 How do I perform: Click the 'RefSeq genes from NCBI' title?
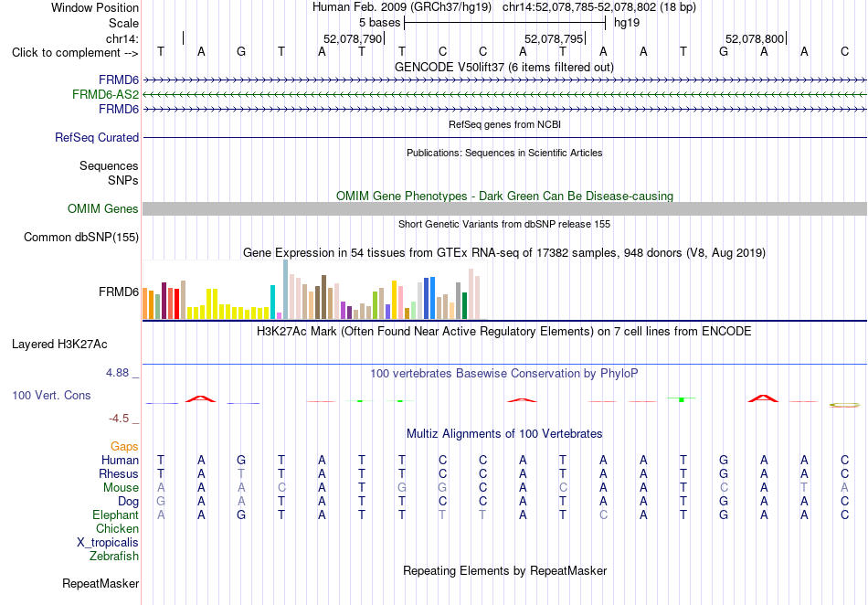pyautogui.click(x=504, y=124)
